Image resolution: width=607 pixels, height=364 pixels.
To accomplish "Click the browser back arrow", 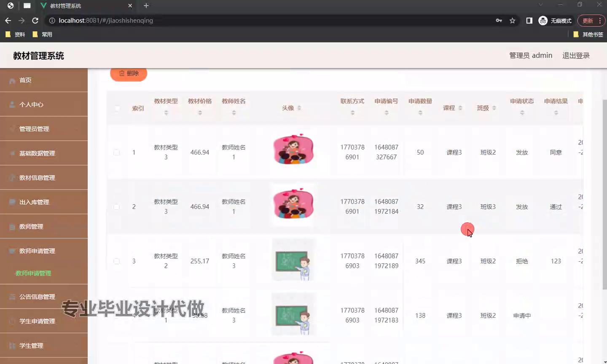I will click(x=8, y=20).
